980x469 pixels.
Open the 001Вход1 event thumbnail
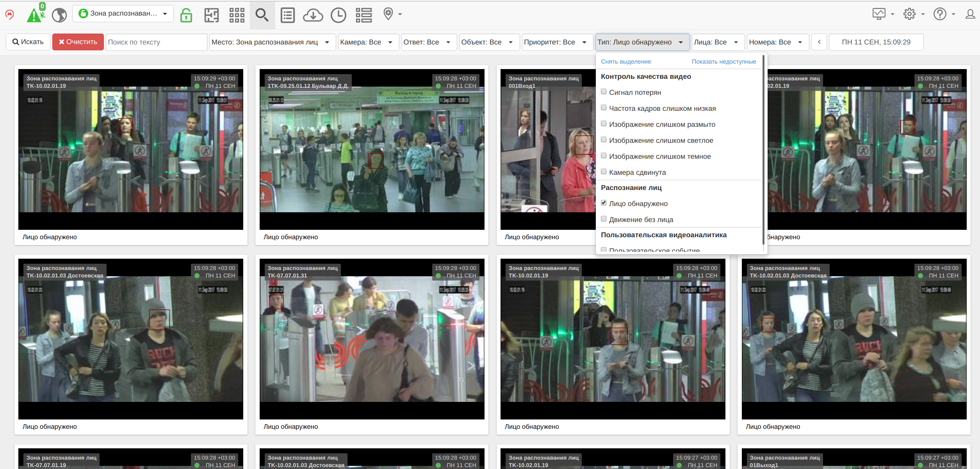click(x=548, y=149)
